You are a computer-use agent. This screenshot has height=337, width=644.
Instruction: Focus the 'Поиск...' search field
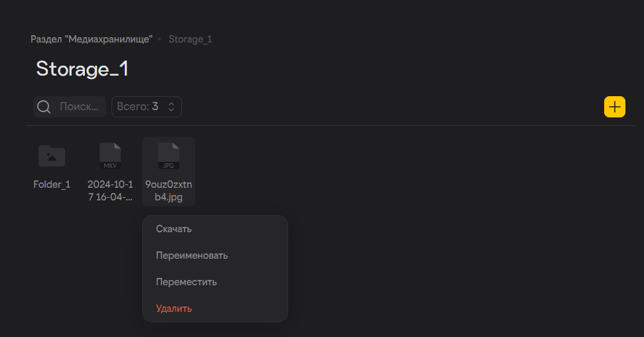(80, 107)
